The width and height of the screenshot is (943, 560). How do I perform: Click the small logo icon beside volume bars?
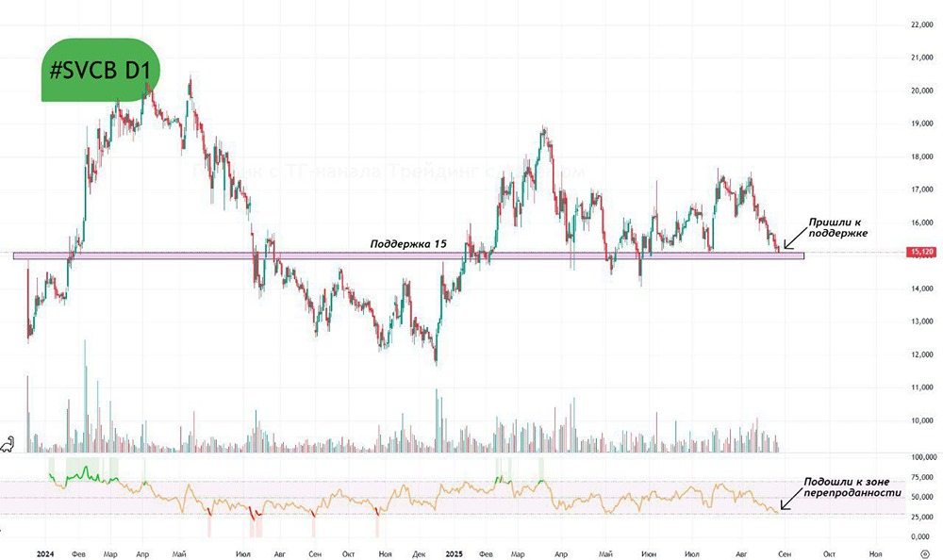(x=8, y=444)
